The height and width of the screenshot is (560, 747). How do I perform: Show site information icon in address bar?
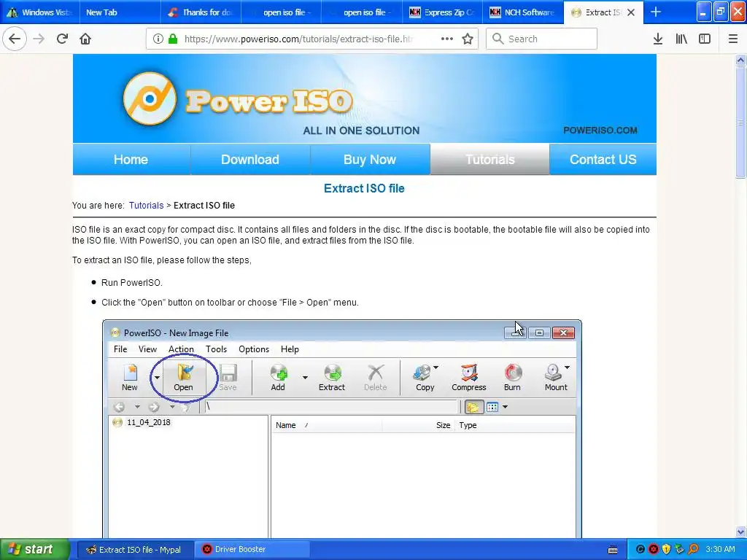158,39
